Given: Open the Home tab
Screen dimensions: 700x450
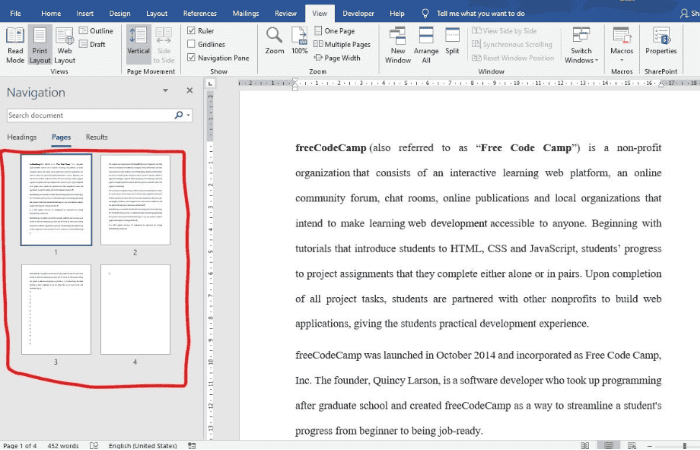Looking at the screenshot, I should pos(51,13).
